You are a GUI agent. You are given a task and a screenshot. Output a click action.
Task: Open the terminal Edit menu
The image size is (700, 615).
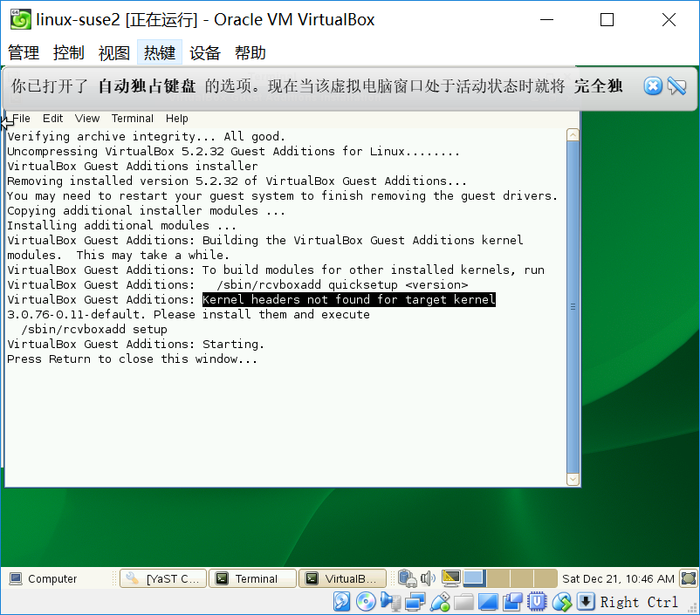point(52,119)
